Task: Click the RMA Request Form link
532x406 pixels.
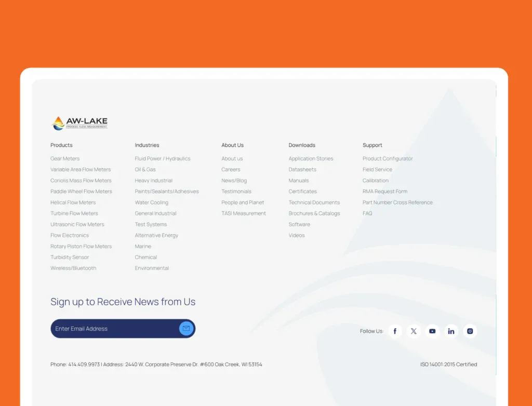Action: pos(384,192)
